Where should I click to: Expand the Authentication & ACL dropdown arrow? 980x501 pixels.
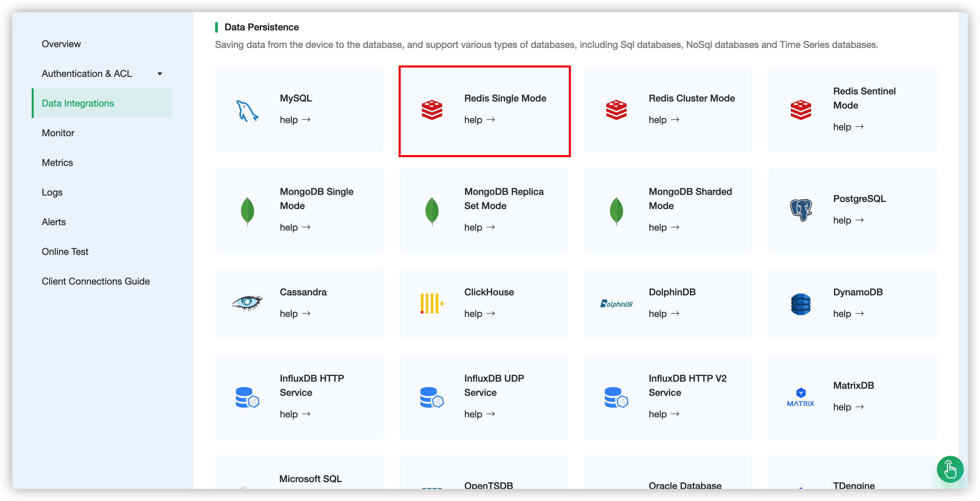point(160,74)
